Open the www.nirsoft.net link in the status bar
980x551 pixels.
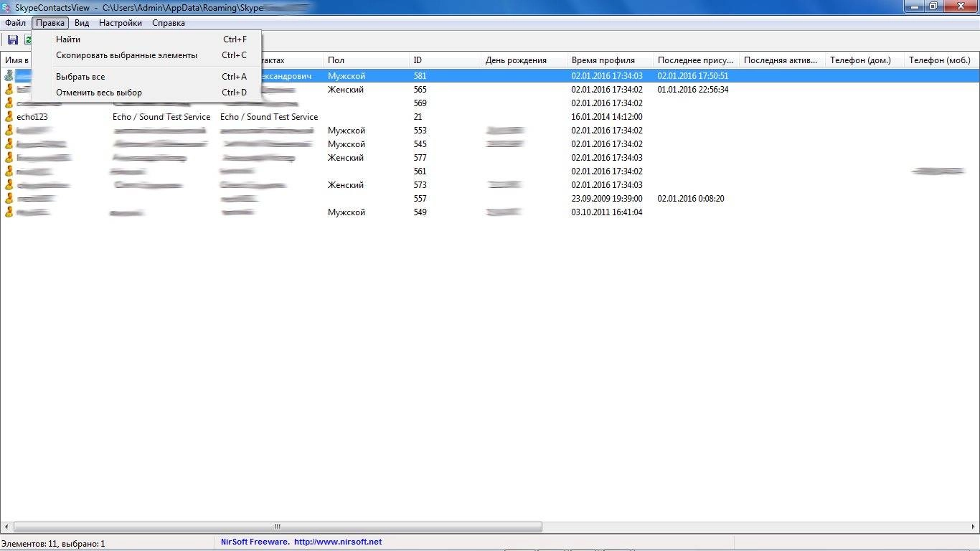click(x=338, y=542)
